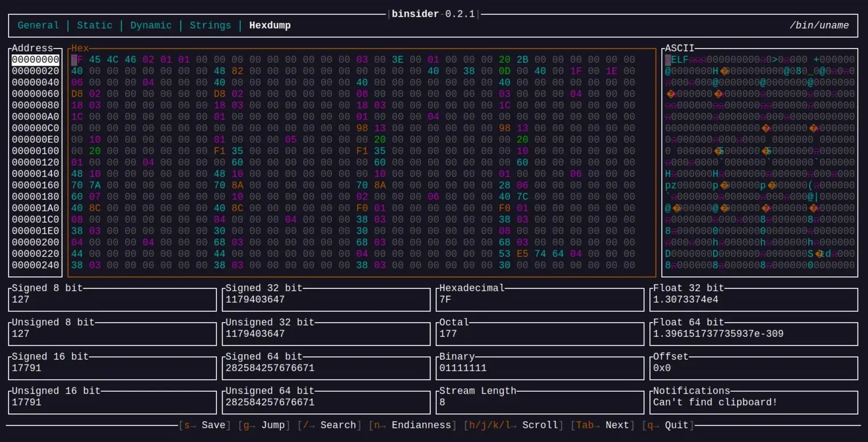Select address 00000000 row
The width and height of the screenshot is (868, 442).
(35, 59)
